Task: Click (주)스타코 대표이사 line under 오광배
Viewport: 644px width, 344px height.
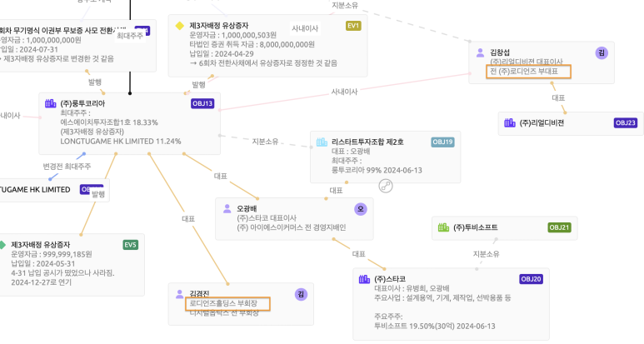Action: 267,218
